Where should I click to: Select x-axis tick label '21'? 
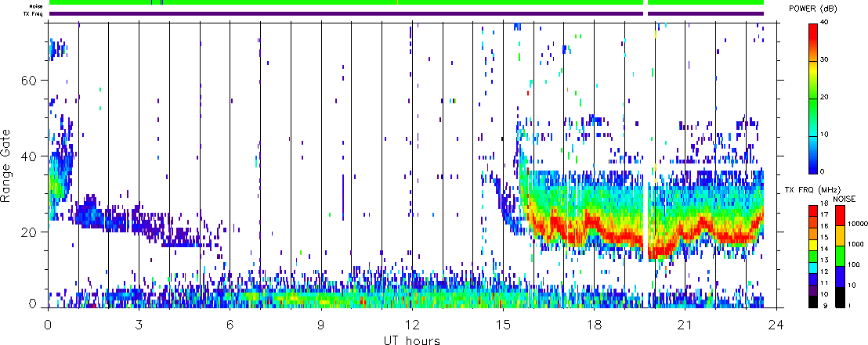(x=685, y=325)
